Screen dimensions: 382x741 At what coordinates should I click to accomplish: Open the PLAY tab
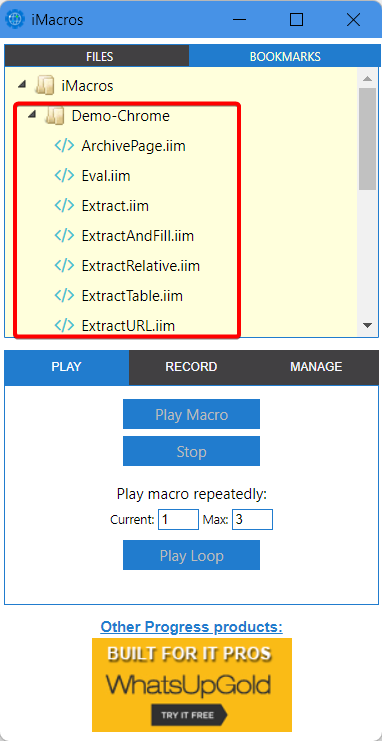click(x=67, y=367)
